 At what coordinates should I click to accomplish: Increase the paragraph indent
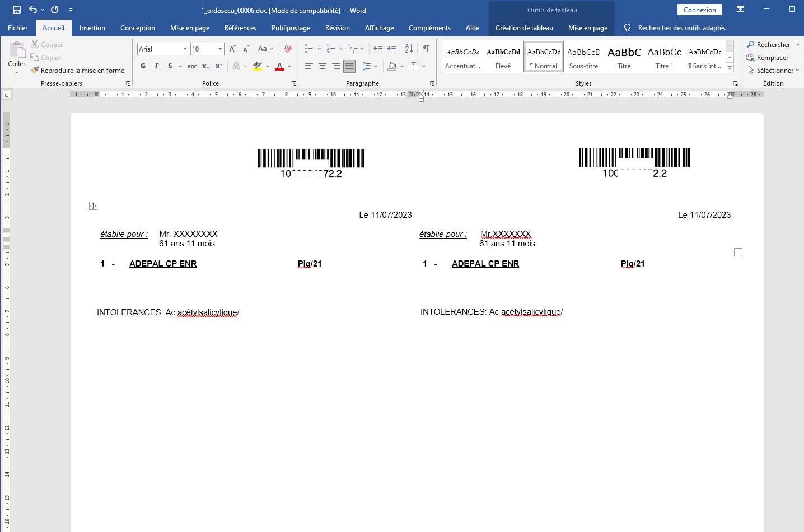pyautogui.click(x=391, y=49)
